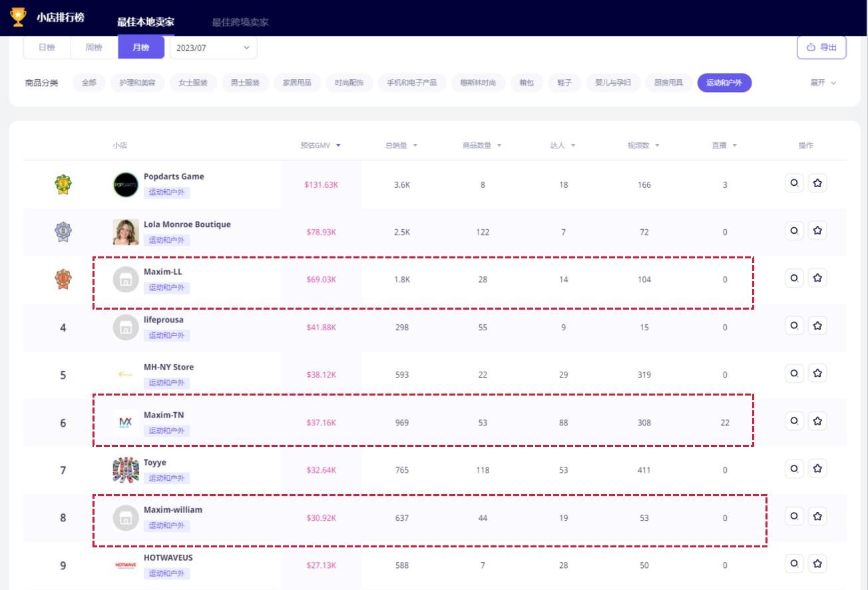Select the 月榜 monthly ranking
This screenshot has height=590, width=868.
140,47
